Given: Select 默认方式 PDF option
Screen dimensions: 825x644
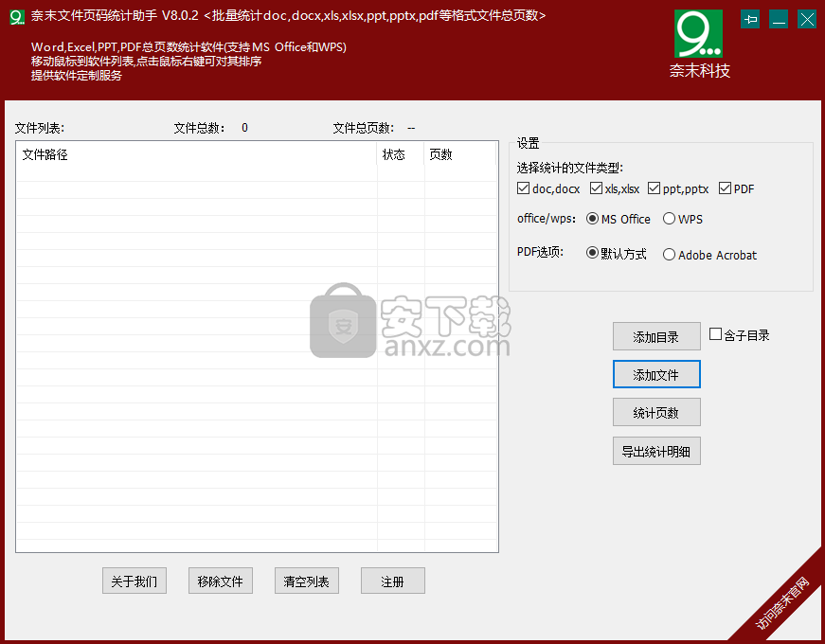Looking at the screenshot, I should (x=593, y=254).
